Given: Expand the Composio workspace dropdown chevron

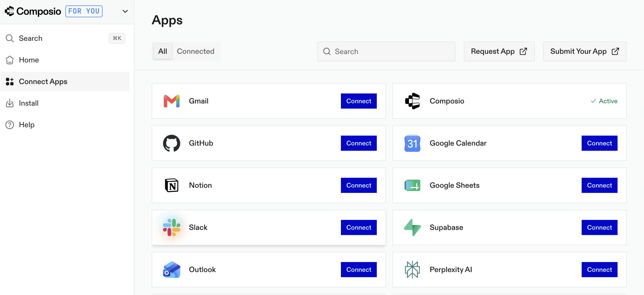Looking at the screenshot, I should click(125, 11).
